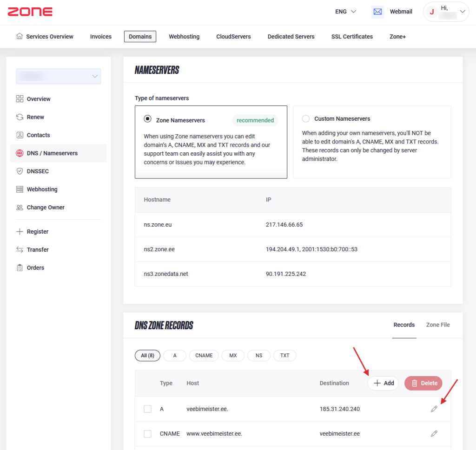Screen dimensions: 476x450
Task: Open Change Owner from sidebar
Action: coord(45,208)
